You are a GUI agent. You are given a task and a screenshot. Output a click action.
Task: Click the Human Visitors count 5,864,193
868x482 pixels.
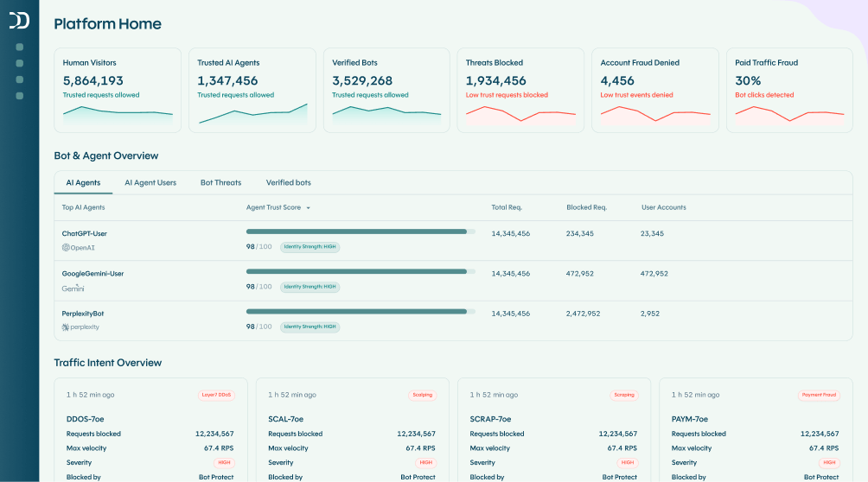point(93,81)
